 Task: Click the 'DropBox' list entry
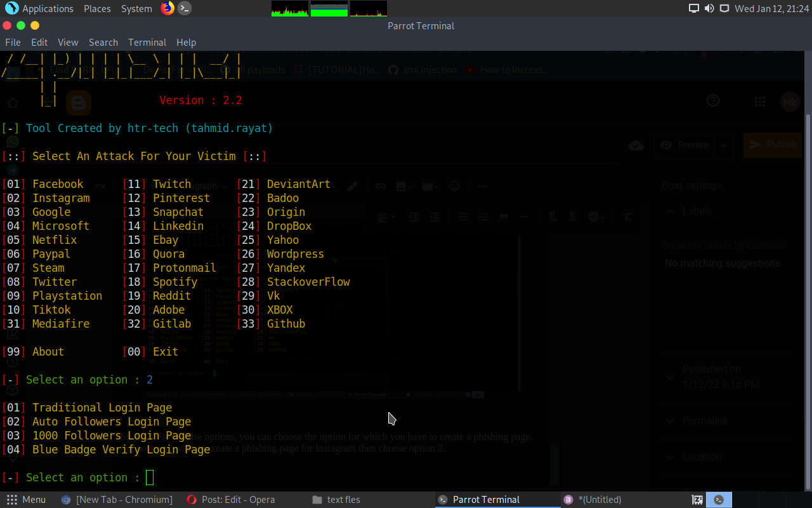(289, 226)
